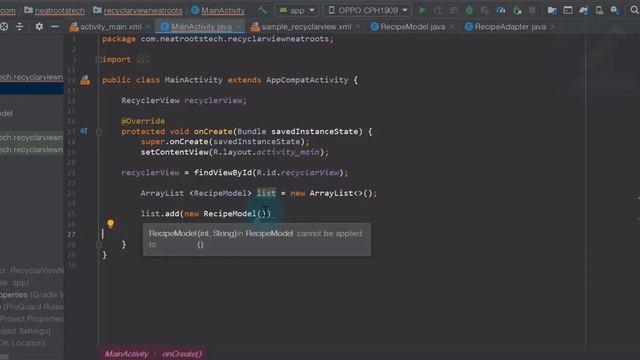Viewport: 640px width, 360px height.
Task: Click the @Override annotation
Action: point(143,121)
